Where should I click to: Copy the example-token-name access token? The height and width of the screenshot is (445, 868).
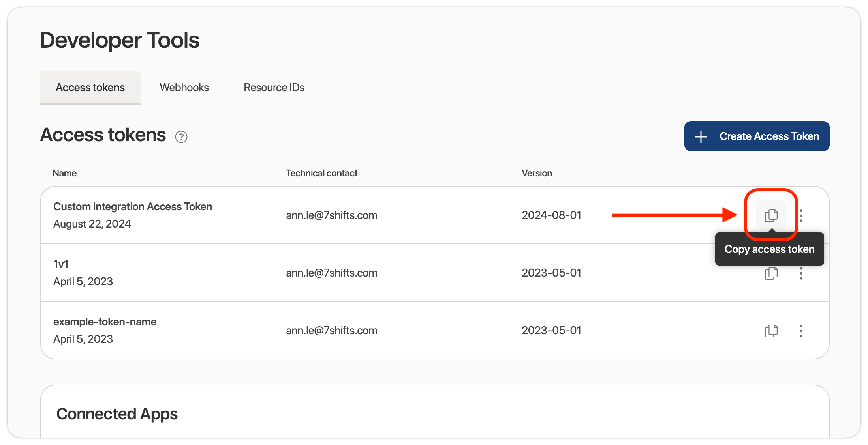[771, 331]
